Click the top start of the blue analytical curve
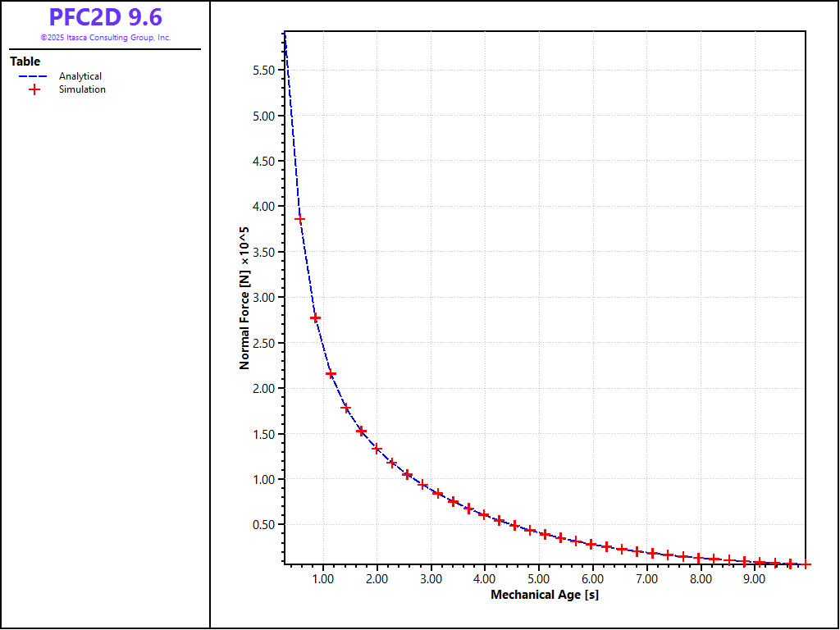 pyautogui.click(x=284, y=34)
